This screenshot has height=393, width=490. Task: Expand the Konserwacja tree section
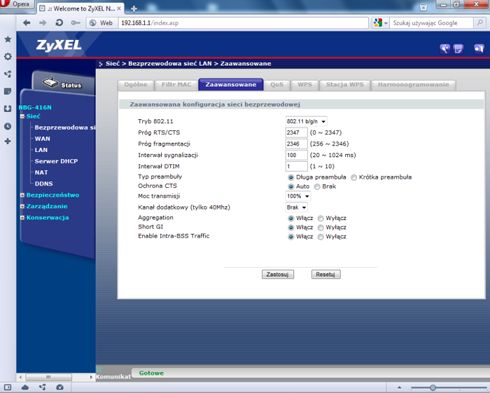[22, 218]
